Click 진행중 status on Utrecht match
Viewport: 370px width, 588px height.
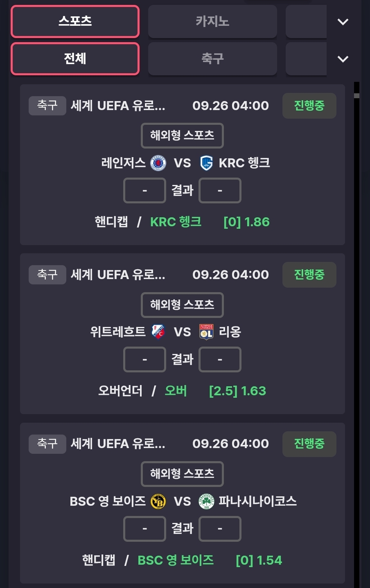[309, 275]
